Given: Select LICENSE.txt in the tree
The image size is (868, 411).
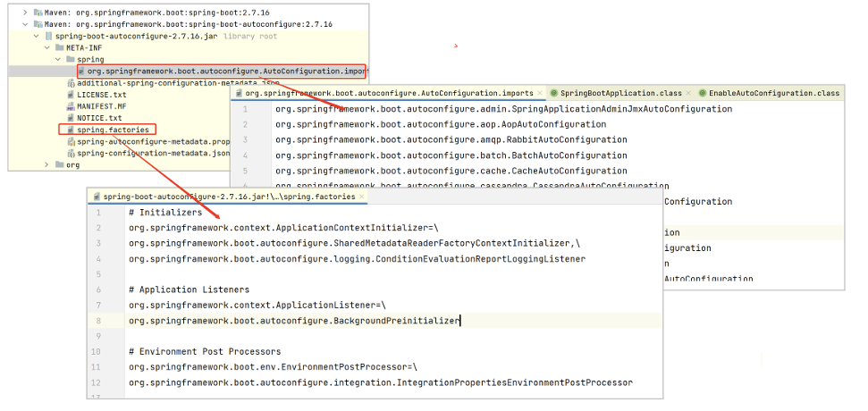Looking at the screenshot, I should tap(102, 95).
